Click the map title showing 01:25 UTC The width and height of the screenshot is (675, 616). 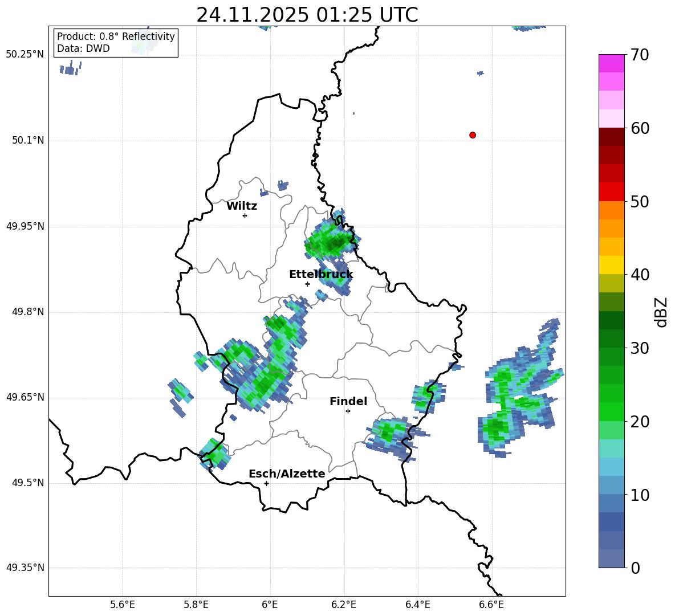[x=307, y=15]
